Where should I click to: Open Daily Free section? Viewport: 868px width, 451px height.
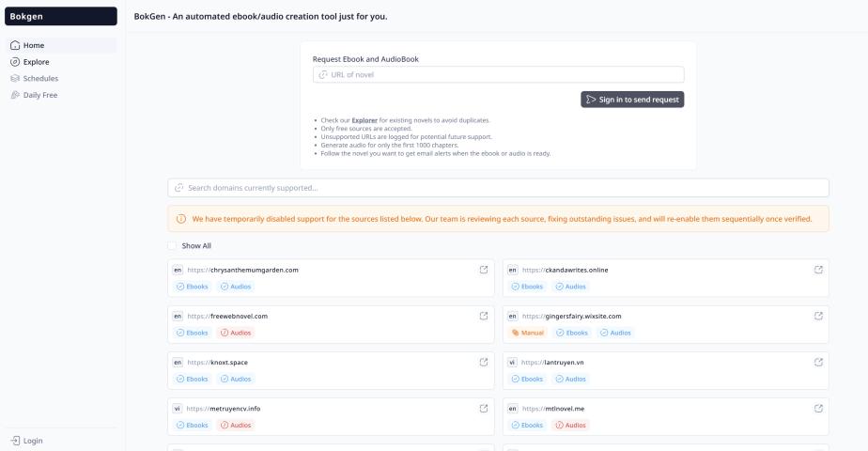[x=39, y=95]
